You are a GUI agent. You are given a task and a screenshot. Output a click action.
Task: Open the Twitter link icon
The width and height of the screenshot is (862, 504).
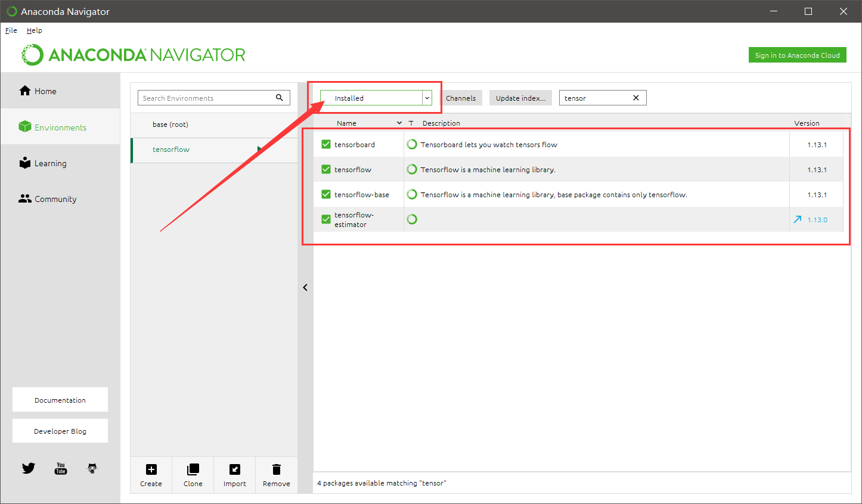29,468
